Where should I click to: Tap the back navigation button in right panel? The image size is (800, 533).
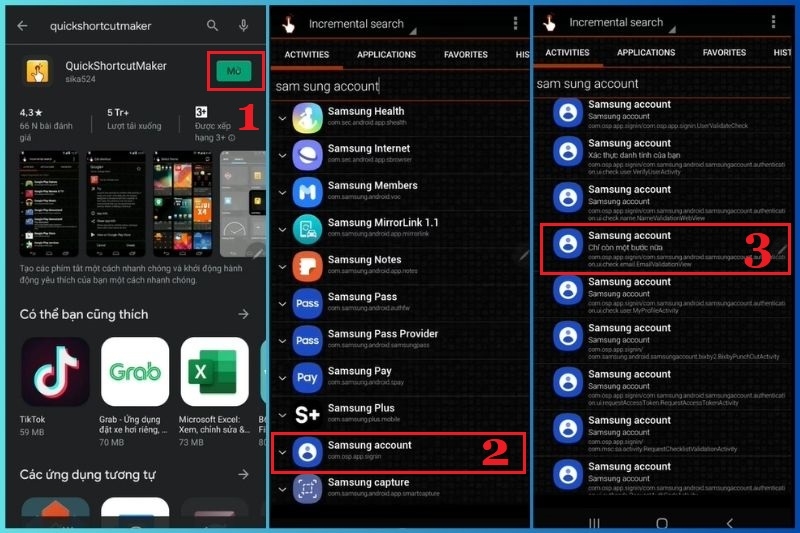coord(730,523)
